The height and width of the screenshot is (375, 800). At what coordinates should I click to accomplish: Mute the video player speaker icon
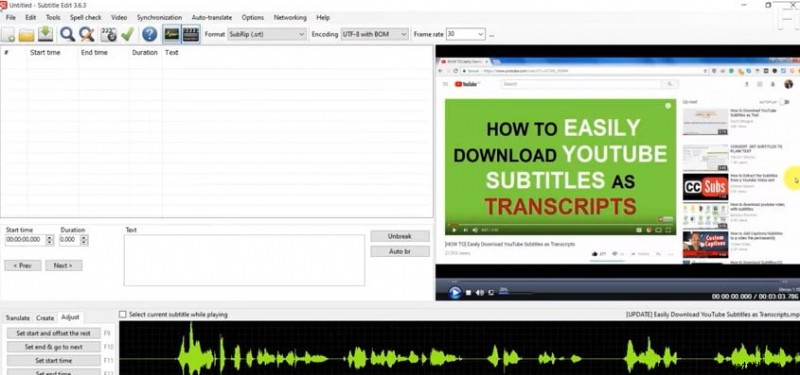[x=480, y=293]
